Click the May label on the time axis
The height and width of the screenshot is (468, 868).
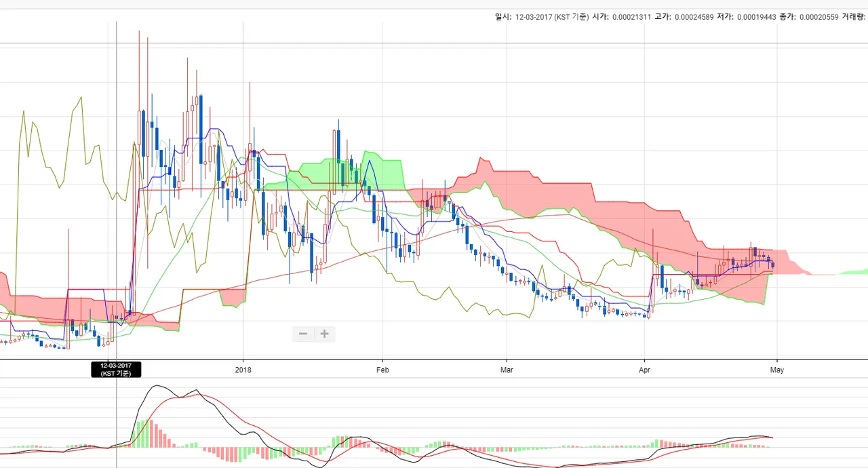click(x=776, y=370)
